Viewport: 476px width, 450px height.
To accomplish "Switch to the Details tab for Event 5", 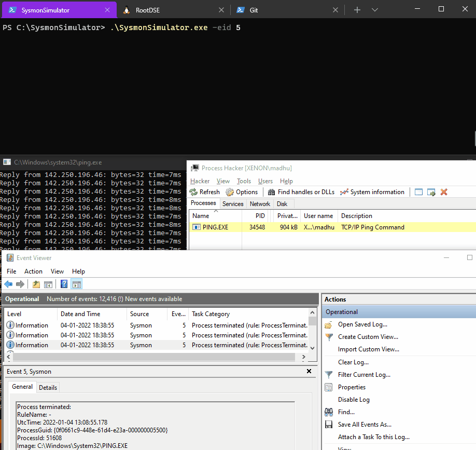I will tap(48, 387).
